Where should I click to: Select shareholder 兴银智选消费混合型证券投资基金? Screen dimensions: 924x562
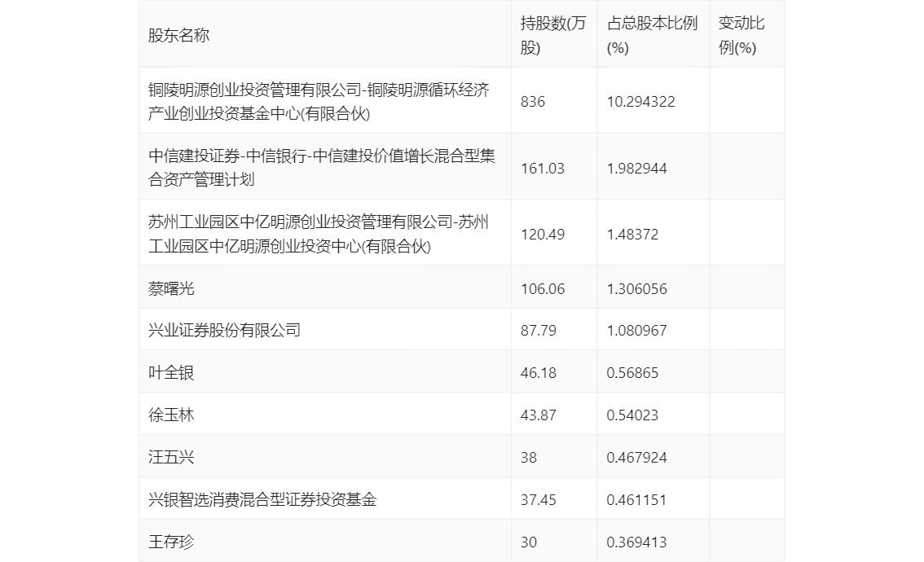pyautogui.click(x=262, y=499)
